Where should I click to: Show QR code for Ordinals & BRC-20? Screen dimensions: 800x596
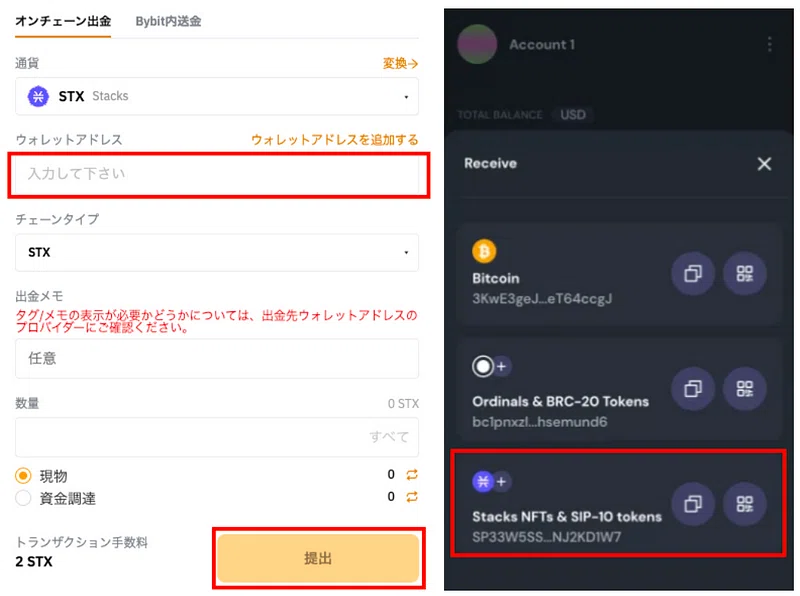pyautogui.click(x=744, y=389)
